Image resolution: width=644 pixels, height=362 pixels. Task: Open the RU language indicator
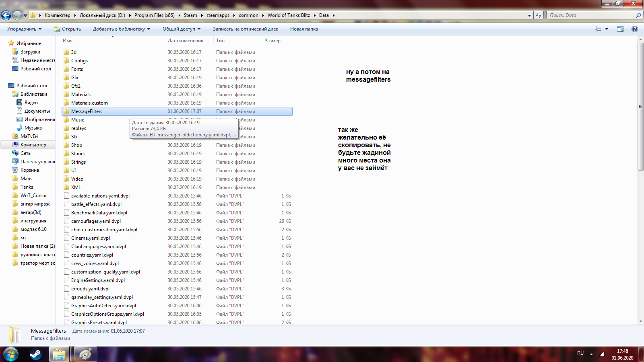tap(580, 353)
